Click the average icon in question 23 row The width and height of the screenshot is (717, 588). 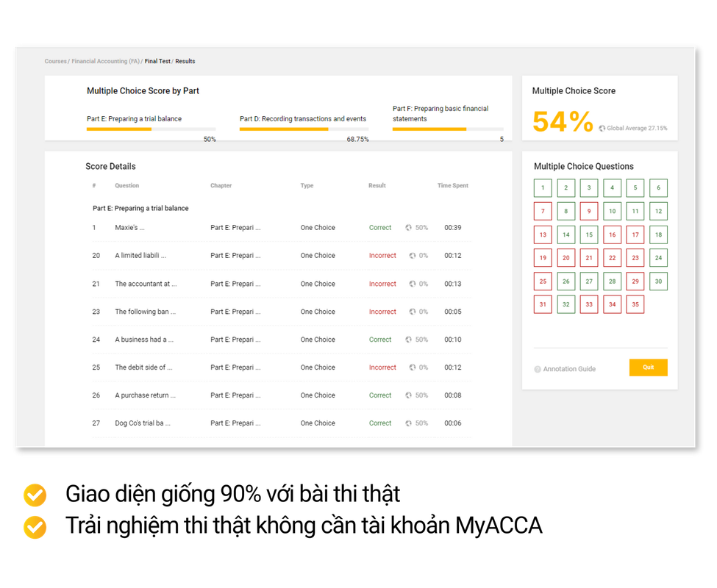pos(413,312)
